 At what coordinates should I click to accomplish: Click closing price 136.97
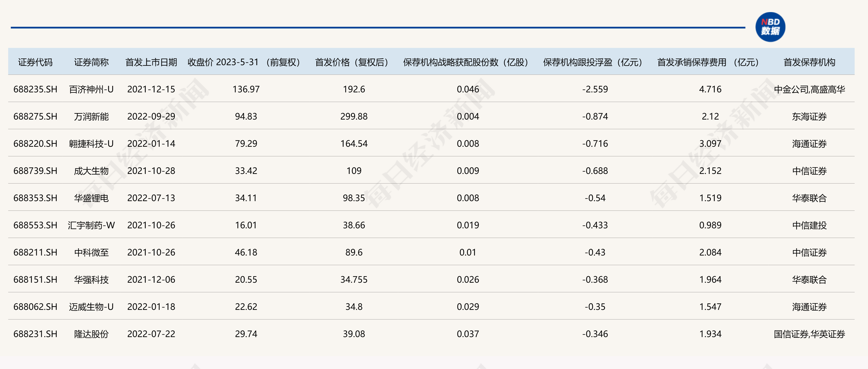[246, 89]
